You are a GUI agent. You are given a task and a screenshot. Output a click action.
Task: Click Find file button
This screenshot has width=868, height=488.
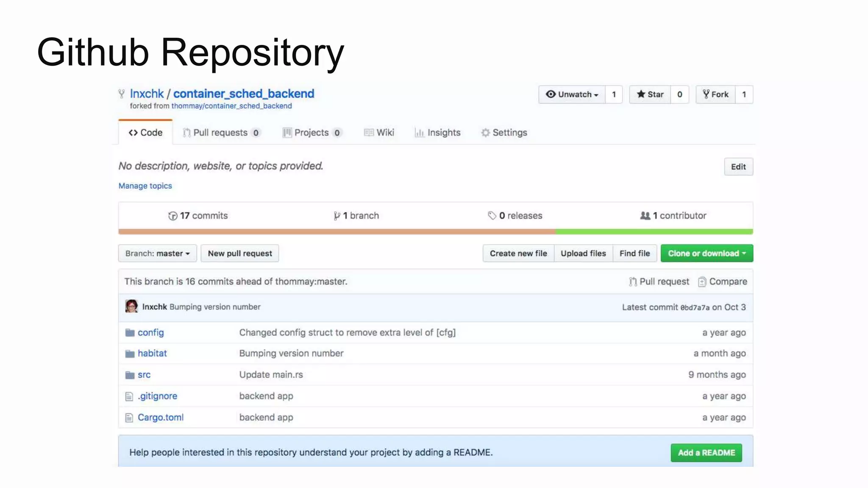tap(634, 253)
